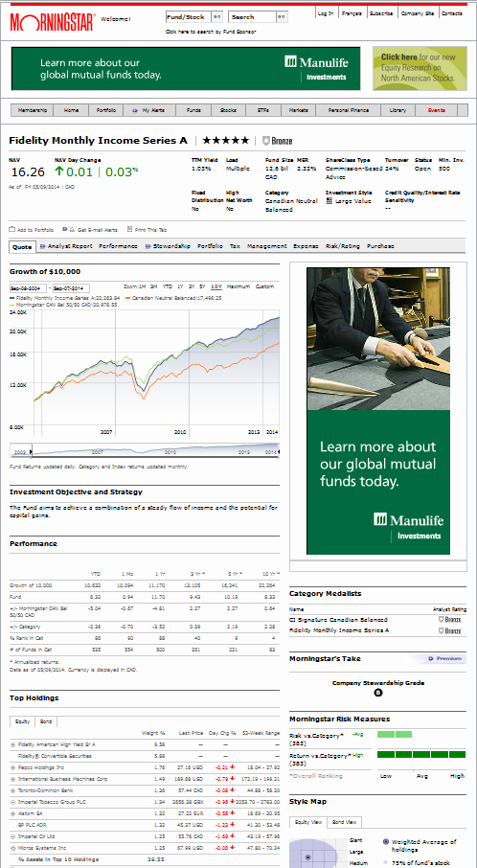Image resolution: width=477 pixels, height=868 pixels.
Task: Click the chart timeline range slider
Action: coord(145,450)
